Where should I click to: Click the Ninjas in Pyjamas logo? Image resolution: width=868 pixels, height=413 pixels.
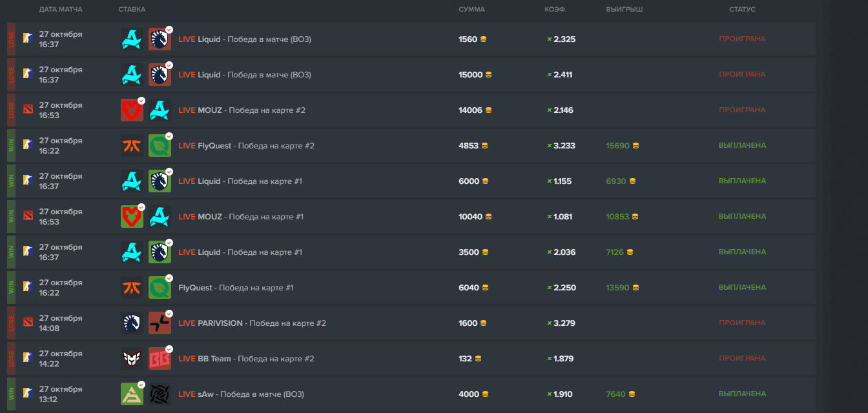click(160, 394)
